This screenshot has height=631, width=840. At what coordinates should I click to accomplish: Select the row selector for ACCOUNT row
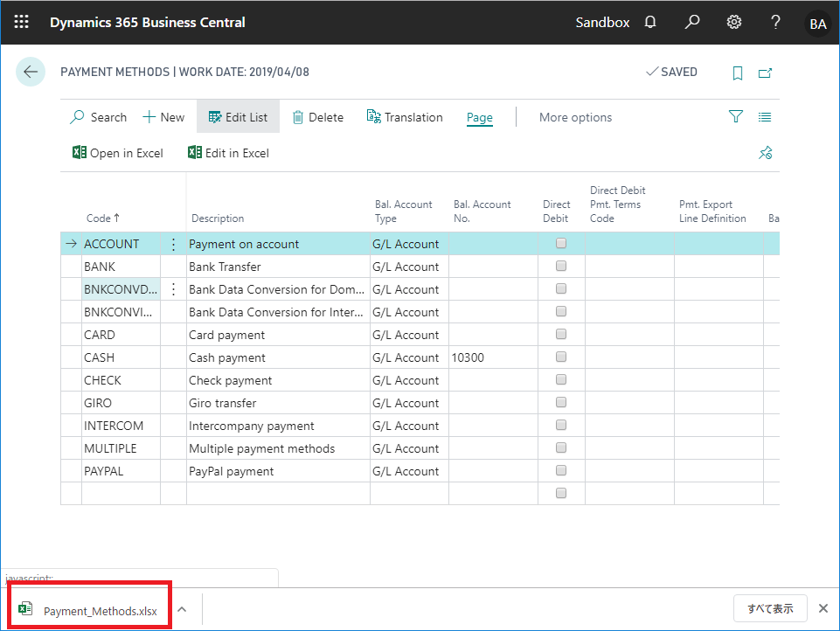[x=72, y=244]
